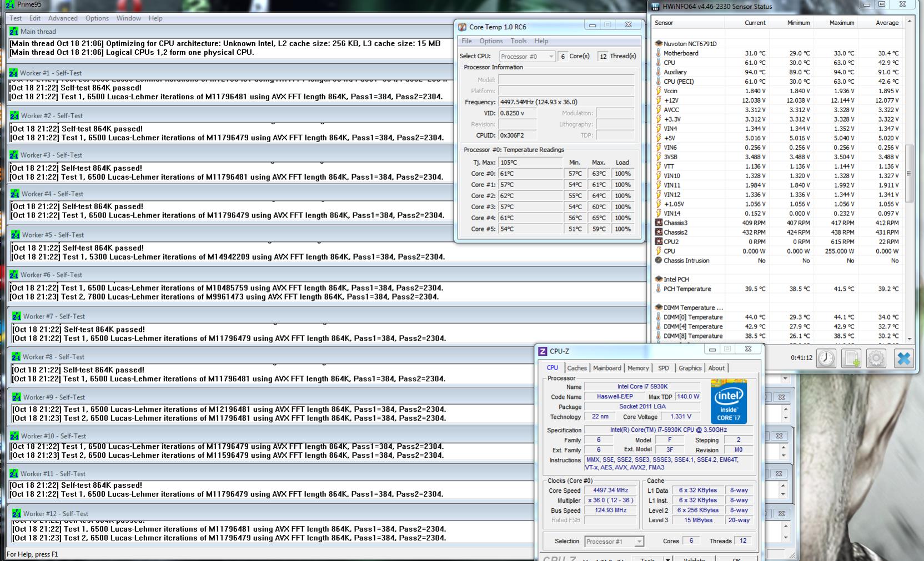Open the CPU-Z Selection processor dropdown

pos(614,542)
